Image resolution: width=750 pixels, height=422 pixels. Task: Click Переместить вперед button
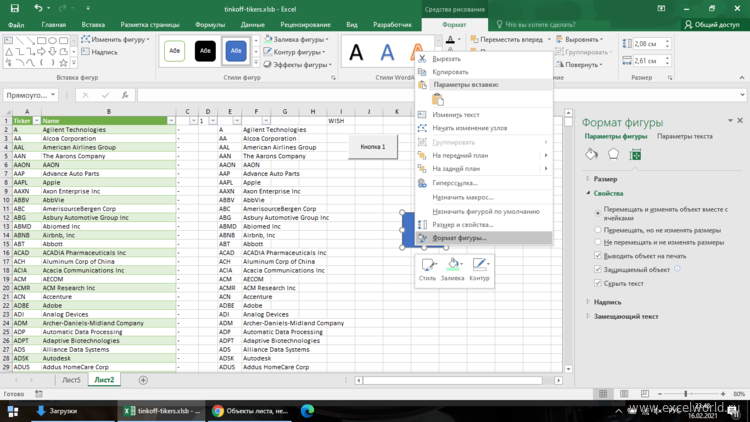click(x=507, y=39)
